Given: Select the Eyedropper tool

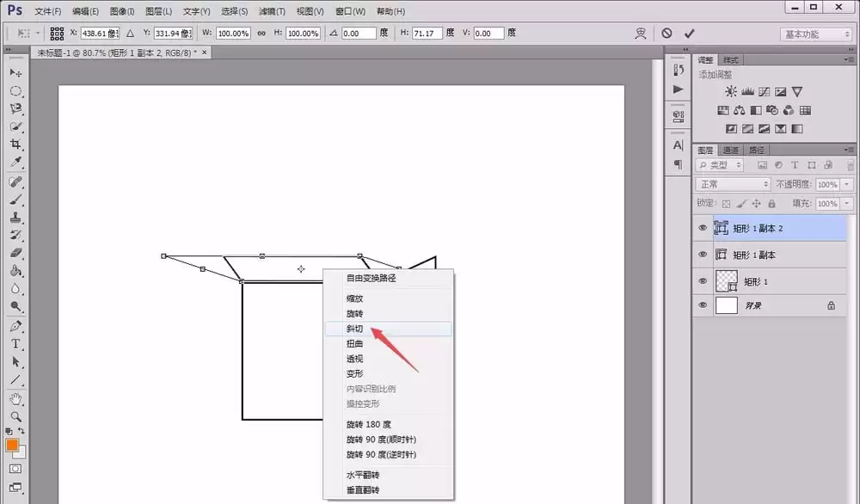Looking at the screenshot, I should tap(15, 162).
